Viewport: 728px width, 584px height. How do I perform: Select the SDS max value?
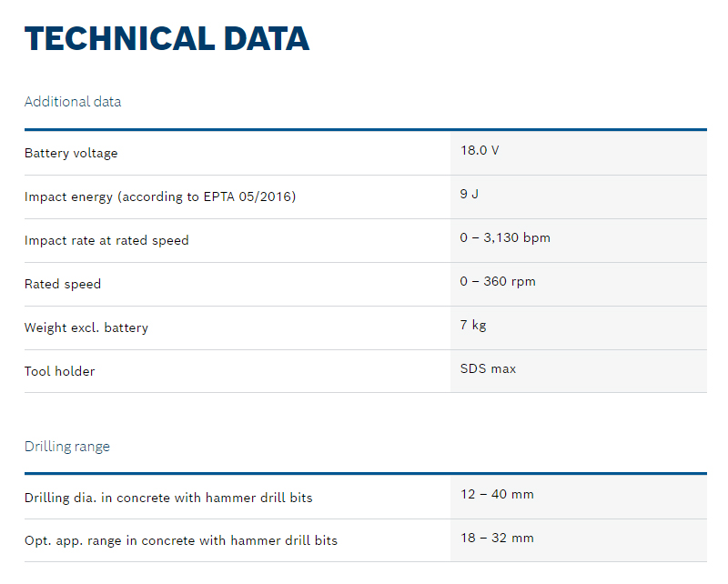(x=489, y=368)
